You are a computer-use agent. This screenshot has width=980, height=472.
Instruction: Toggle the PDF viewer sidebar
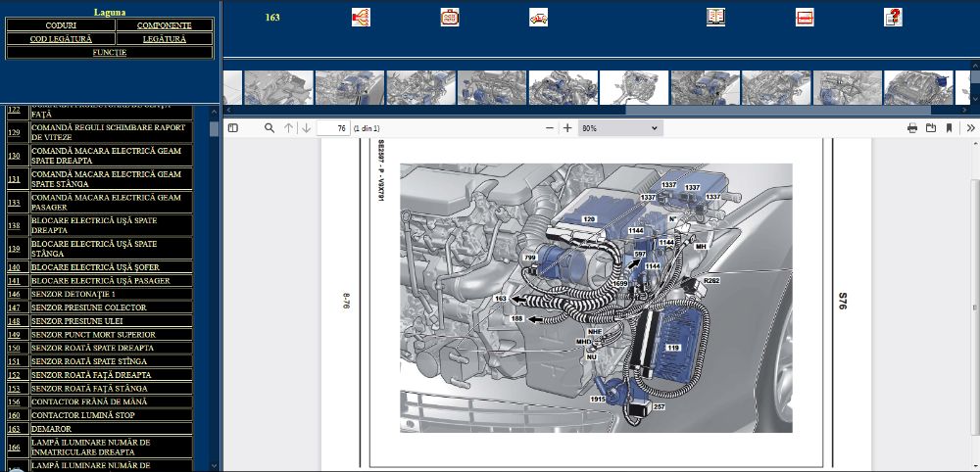coord(232,128)
